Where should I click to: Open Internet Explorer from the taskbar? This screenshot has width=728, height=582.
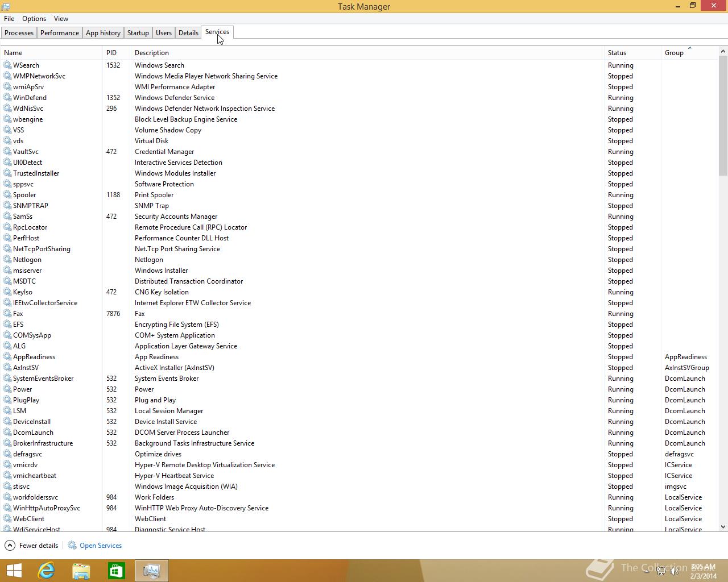[x=46, y=571]
